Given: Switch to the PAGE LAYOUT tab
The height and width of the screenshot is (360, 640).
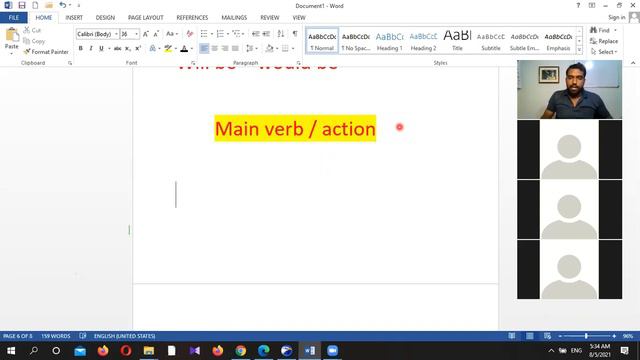Looking at the screenshot, I should coord(146,18).
